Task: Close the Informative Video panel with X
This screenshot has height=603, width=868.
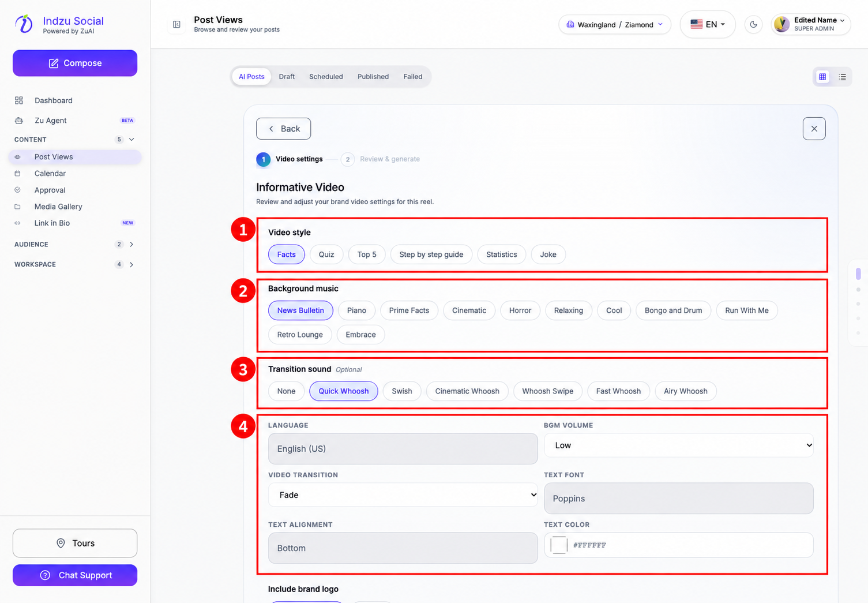Action: point(814,129)
